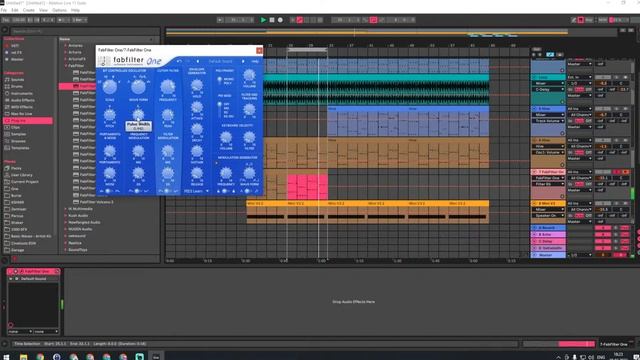Open FabFilter One Help button
Screen dimensions: 640x360
coord(255,62)
